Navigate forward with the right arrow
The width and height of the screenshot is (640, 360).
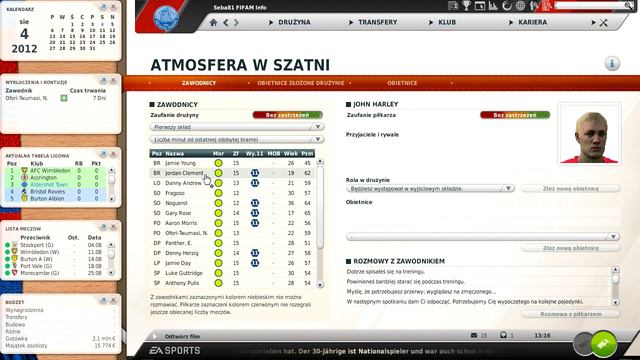(x=236, y=22)
